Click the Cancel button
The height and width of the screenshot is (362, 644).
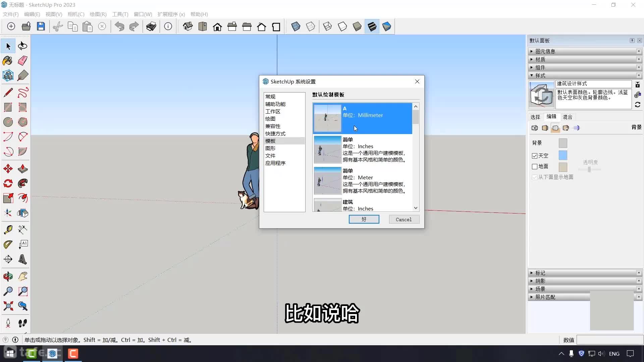pyautogui.click(x=404, y=220)
